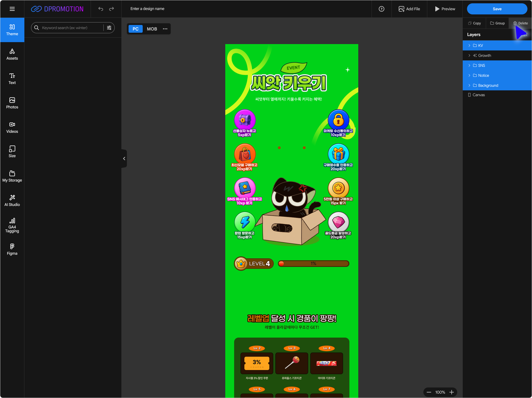The height and width of the screenshot is (398, 532).
Task: Open the Figma import panel
Action: click(x=12, y=249)
